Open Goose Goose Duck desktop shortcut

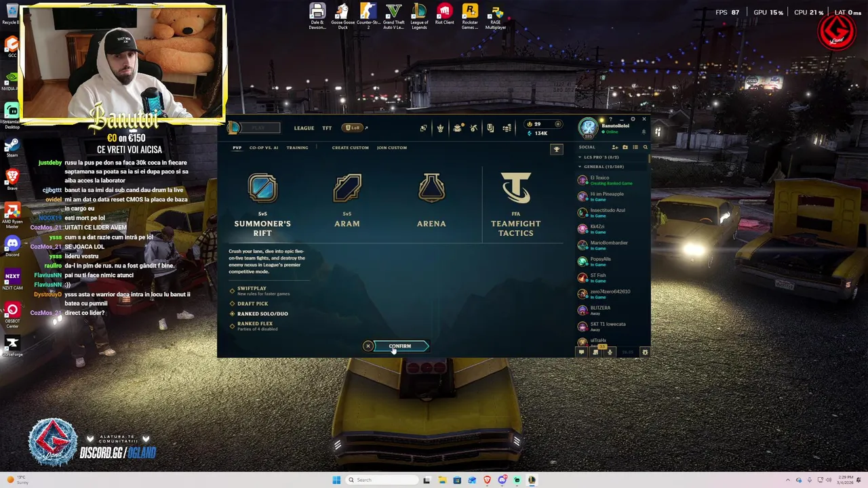pos(342,16)
